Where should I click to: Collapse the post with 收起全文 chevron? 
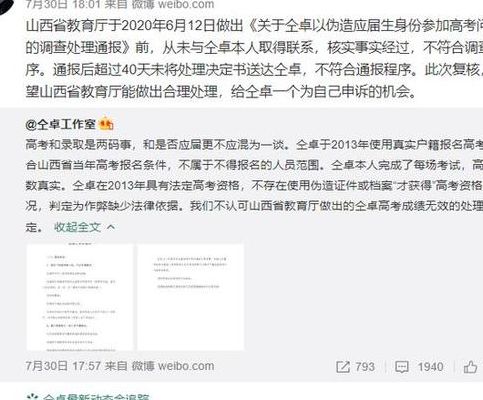[111, 228]
